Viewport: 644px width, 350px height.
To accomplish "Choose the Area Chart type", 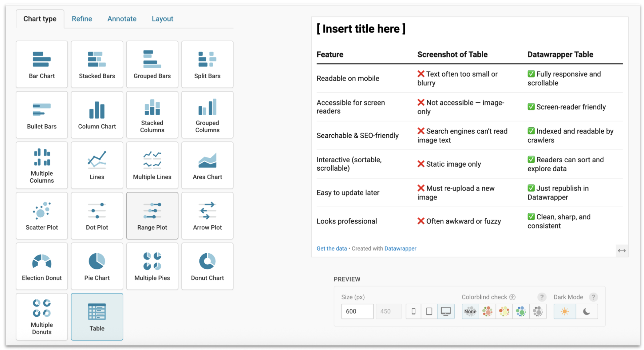I will (x=207, y=165).
